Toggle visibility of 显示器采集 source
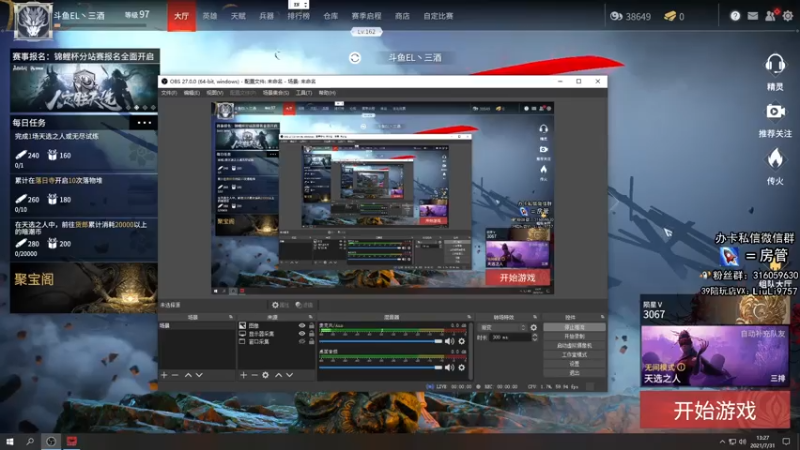This screenshot has height=450, width=800. [x=302, y=334]
